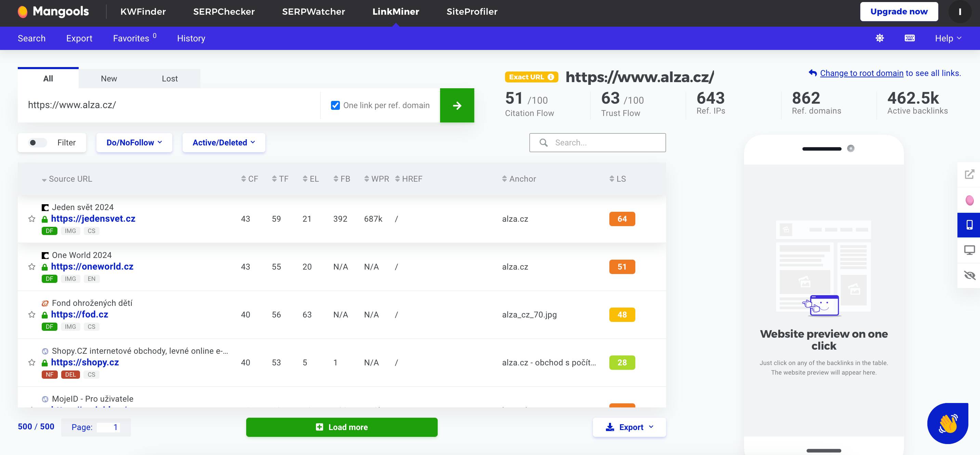980x455 pixels.
Task: Click the Exact URL info icon
Action: 551,77
